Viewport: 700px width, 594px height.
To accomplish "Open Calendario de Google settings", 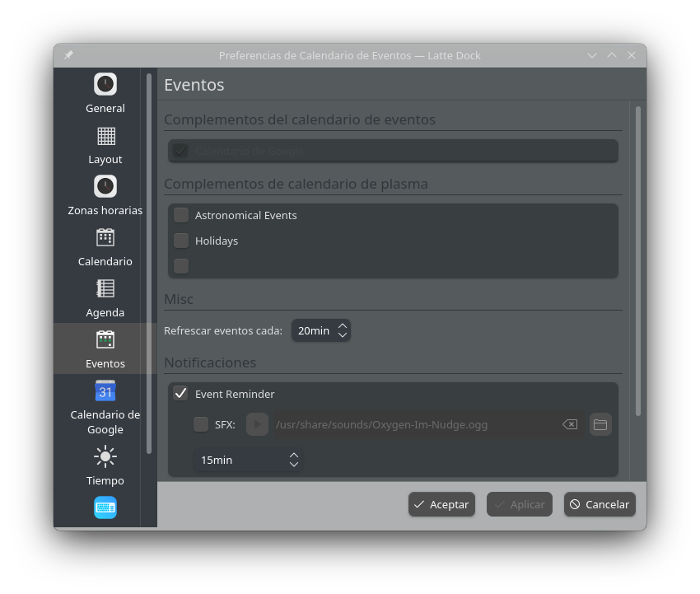I will coord(105,407).
